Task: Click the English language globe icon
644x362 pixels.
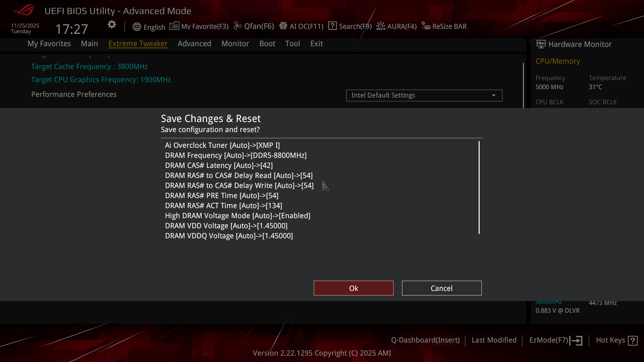Action: click(137, 27)
